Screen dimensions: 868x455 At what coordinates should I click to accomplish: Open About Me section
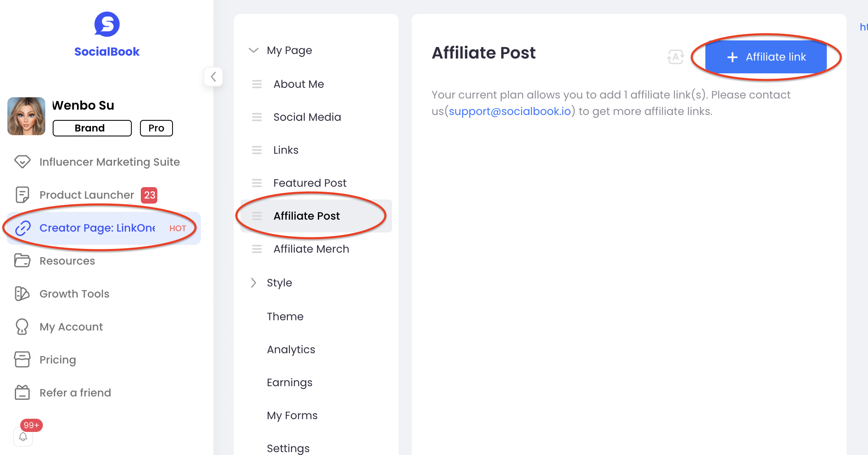click(316, 84)
